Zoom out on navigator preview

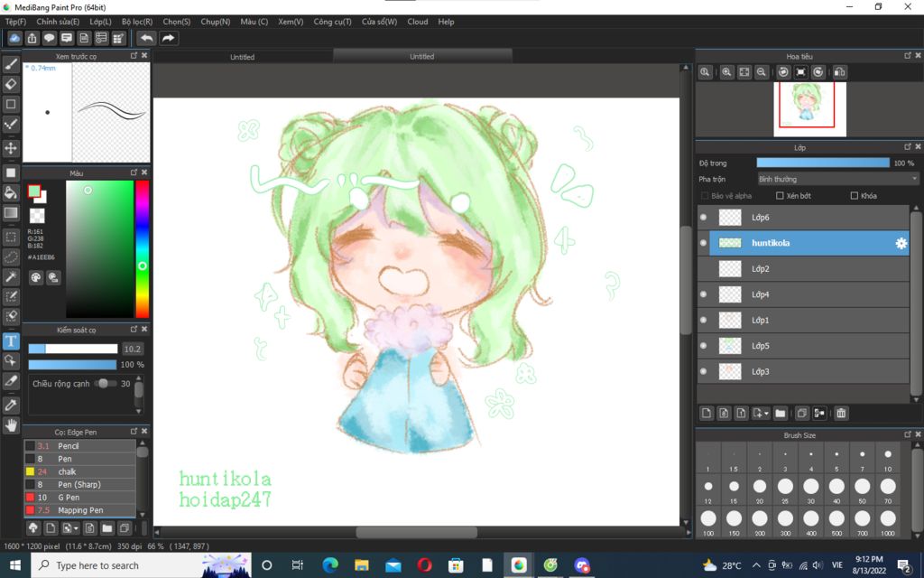762,72
